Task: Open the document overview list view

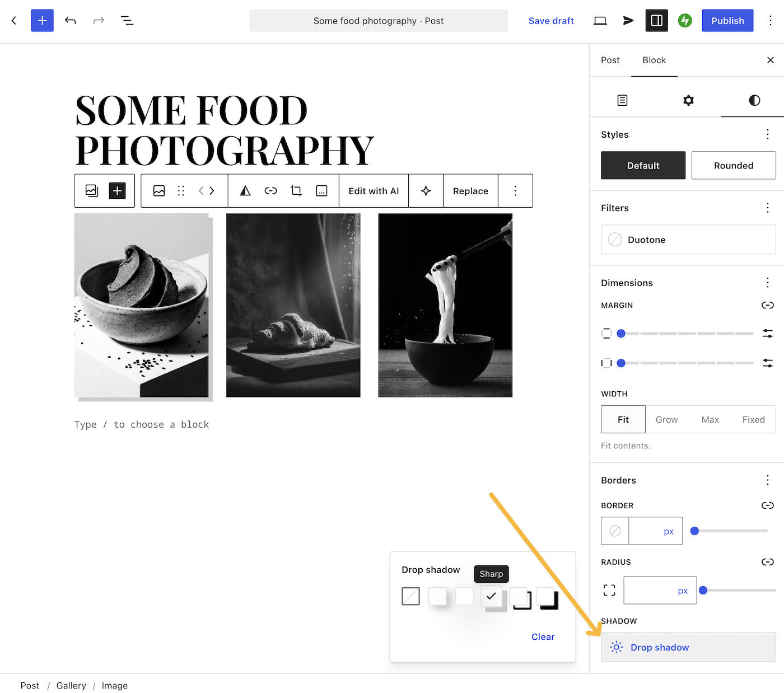Action: [127, 21]
